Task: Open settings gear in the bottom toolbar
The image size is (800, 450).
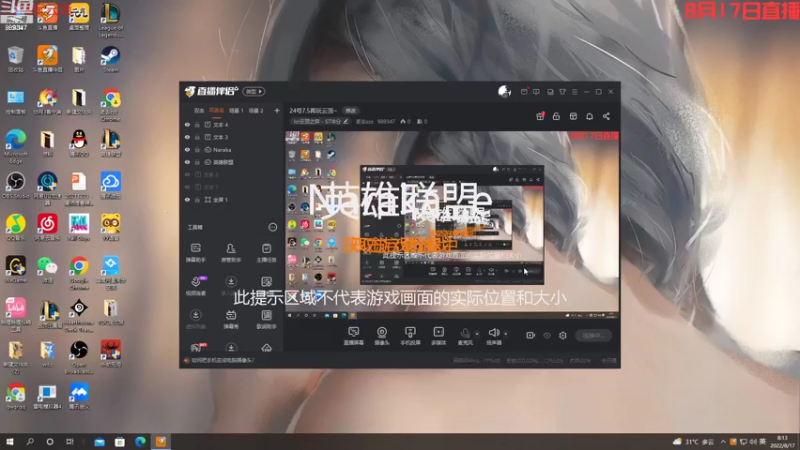Action: tap(563, 335)
